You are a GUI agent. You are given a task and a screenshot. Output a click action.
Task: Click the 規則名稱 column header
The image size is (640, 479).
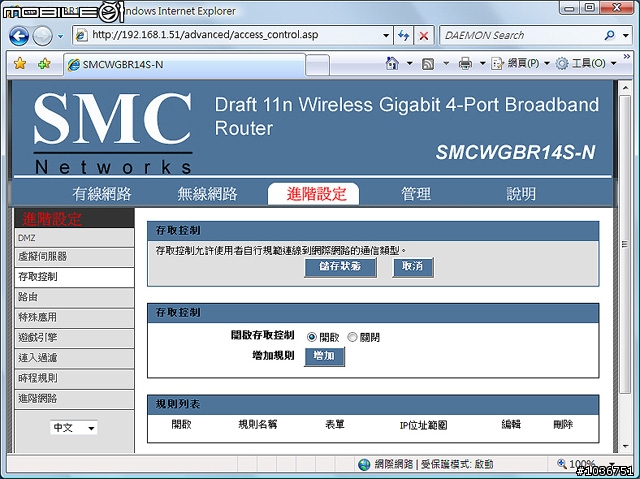(x=258, y=425)
